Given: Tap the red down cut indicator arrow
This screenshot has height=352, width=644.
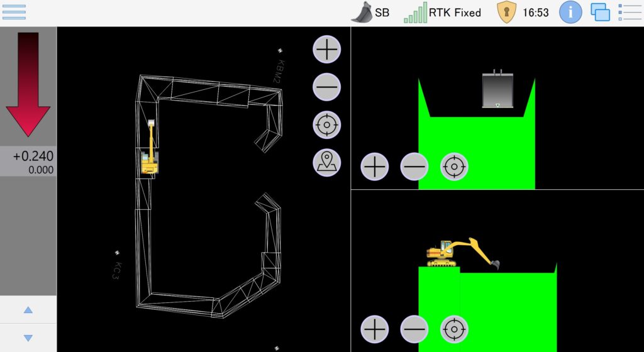Looking at the screenshot, I should pos(28,84).
